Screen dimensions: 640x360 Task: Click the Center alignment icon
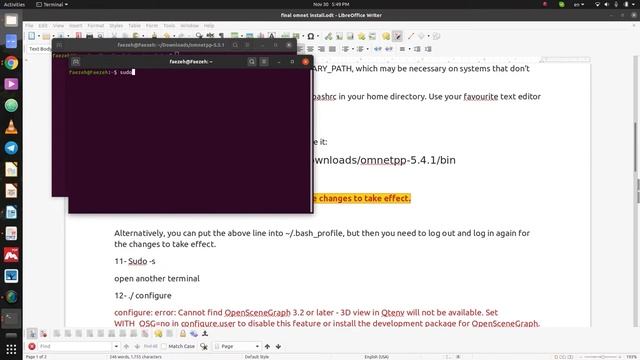(311, 49)
